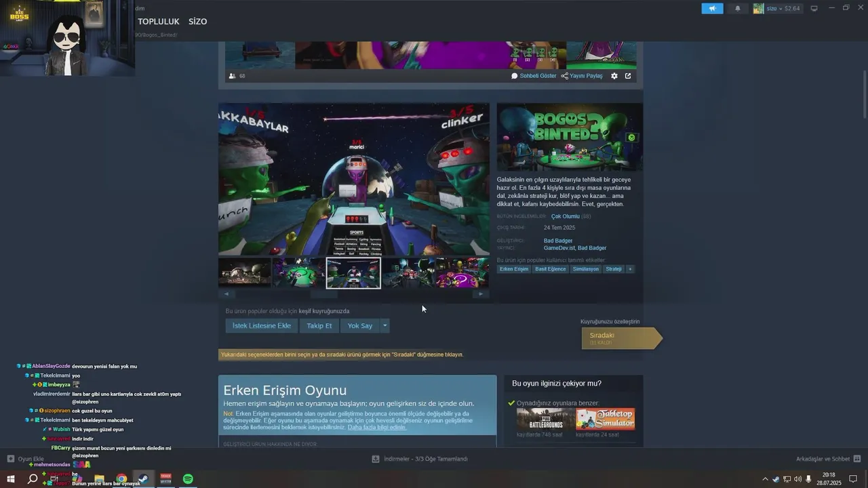Click the Takip Et follow button
Image resolution: width=868 pixels, height=488 pixels.
[x=319, y=326]
